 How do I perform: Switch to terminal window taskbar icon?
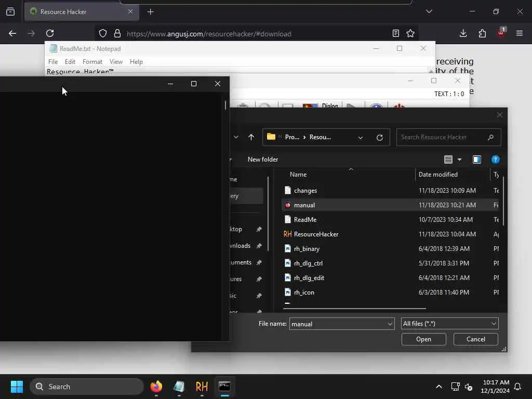[224, 387]
